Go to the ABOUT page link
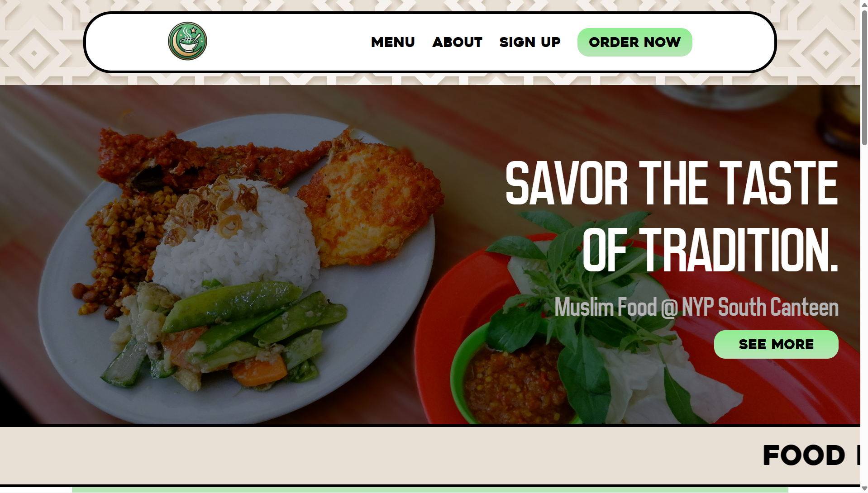 [x=457, y=42]
